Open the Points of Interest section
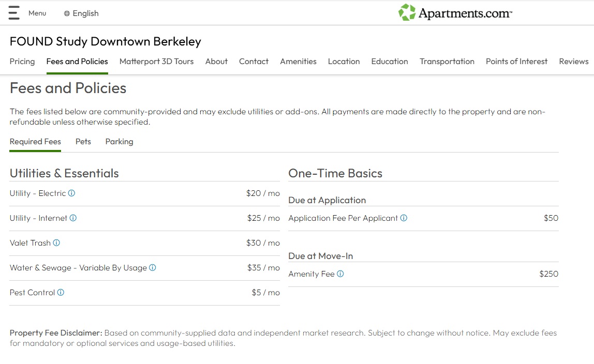 pyautogui.click(x=516, y=62)
